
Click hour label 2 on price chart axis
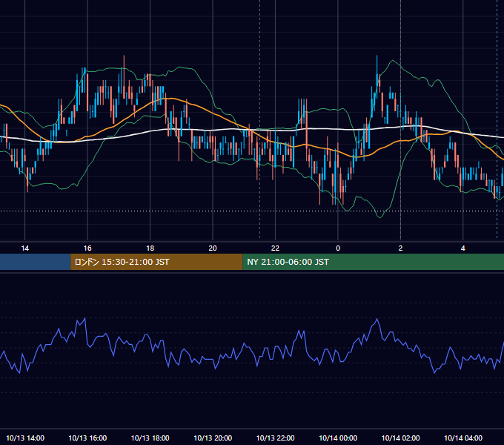pyautogui.click(x=400, y=248)
